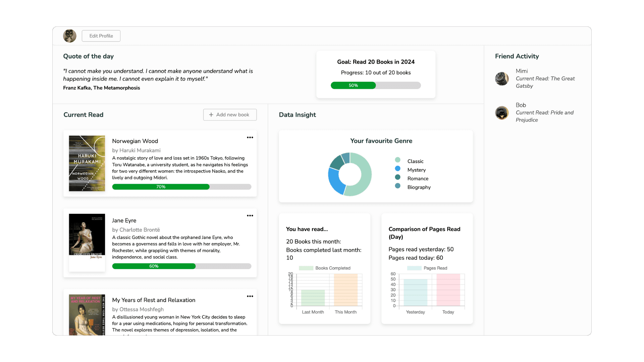644x362 pixels.
Task: Click the Yesterday bar in pages chart
Action: click(x=415, y=293)
